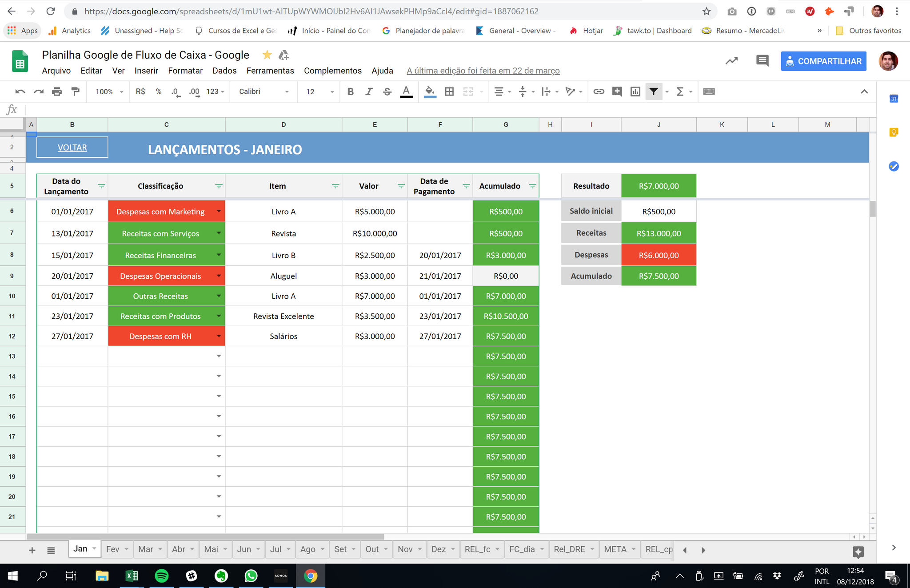This screenshot has height=588, width=910.
Task: Click the fill color bucket icon
Action: 430,92
